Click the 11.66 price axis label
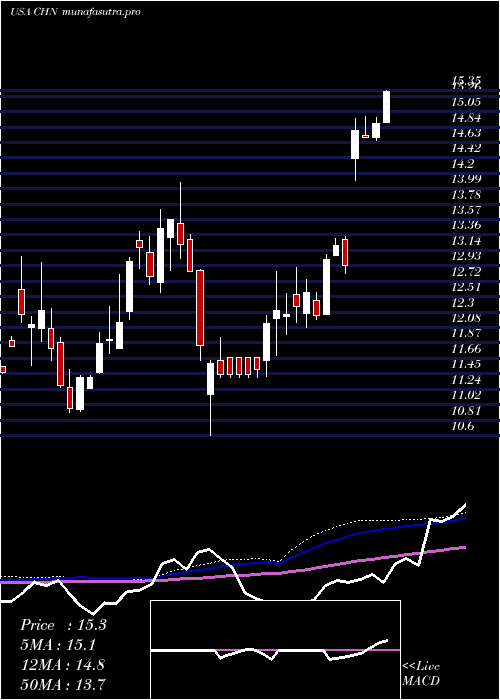This screenshot has width=500, height=700. tap(466, 349)
